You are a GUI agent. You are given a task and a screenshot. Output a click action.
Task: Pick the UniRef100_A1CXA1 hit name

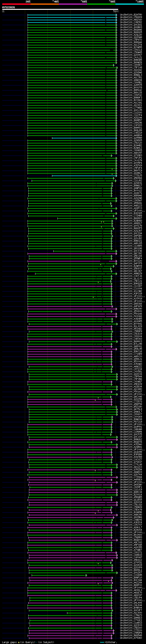coord(131,103)
